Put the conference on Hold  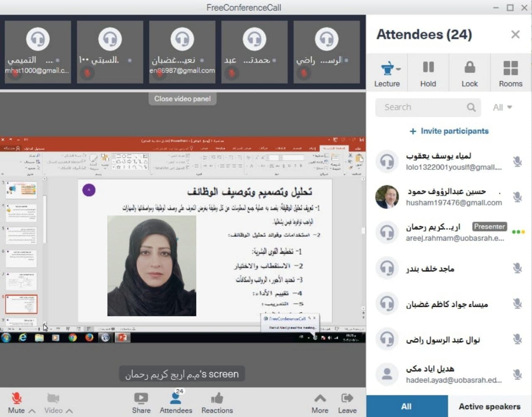click(x=428, y=74)
